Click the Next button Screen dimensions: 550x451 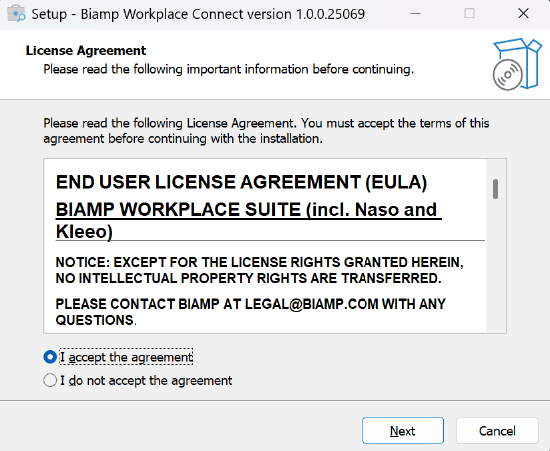tap(403, 430)
